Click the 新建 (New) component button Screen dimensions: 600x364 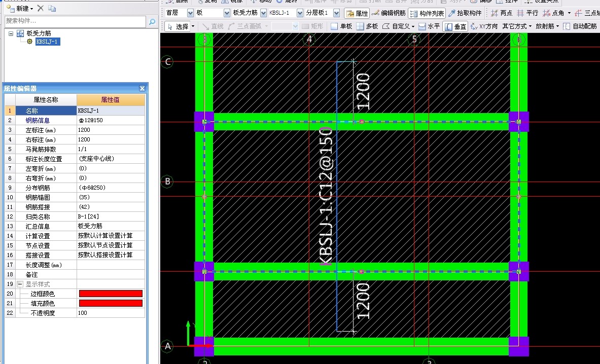(x=19, y=8)
